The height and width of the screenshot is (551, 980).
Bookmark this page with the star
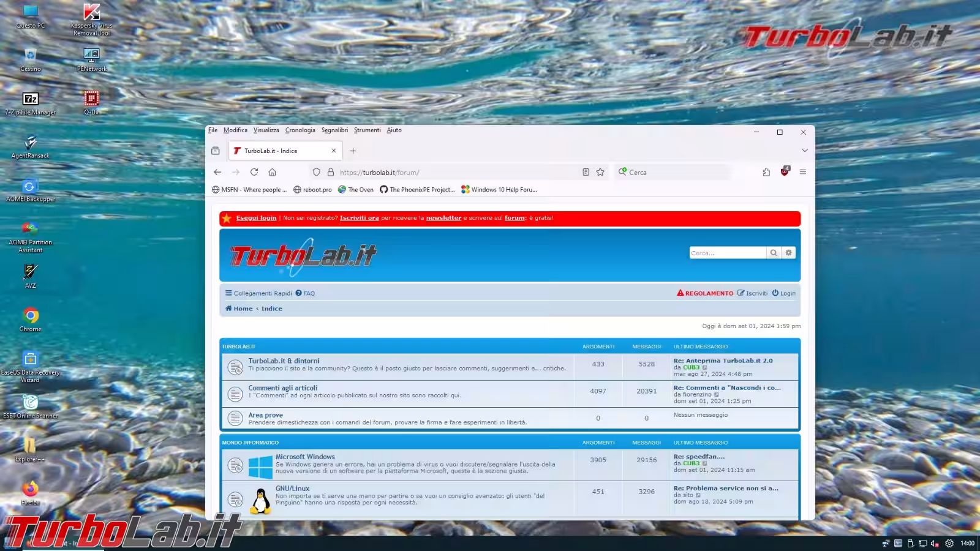(x=600, y=173)
